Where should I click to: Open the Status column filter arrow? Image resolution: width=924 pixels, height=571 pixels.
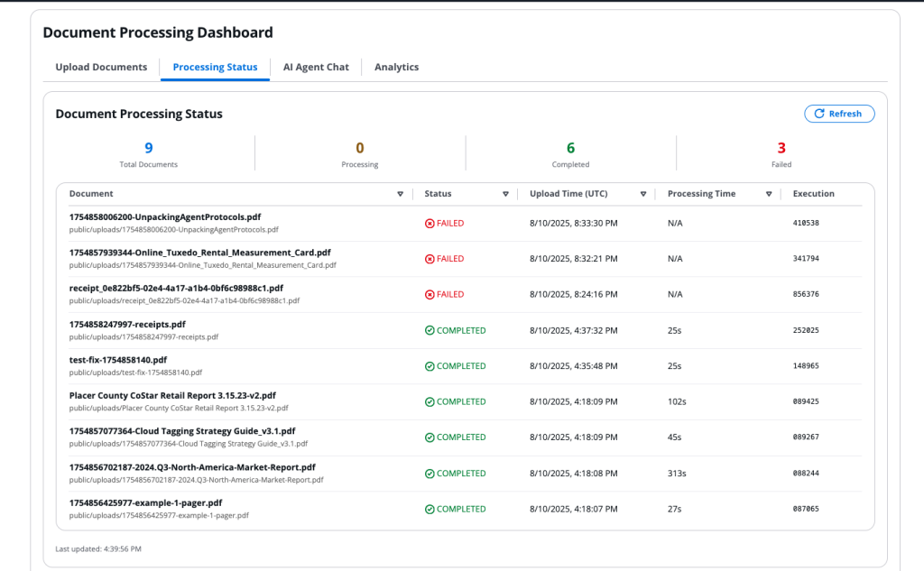(x=505, y=194)
